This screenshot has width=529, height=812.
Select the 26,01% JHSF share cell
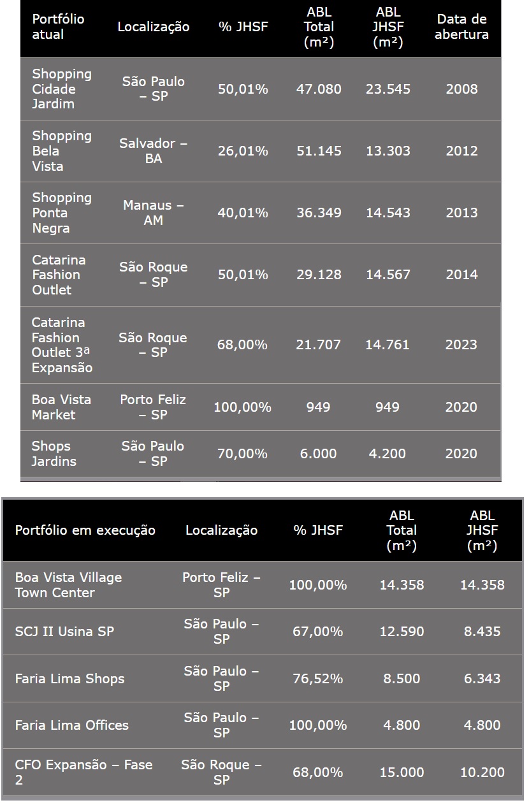243,151
